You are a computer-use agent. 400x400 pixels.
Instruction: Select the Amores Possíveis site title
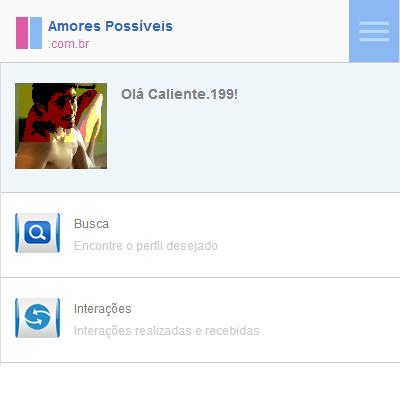tap(110, 26)
